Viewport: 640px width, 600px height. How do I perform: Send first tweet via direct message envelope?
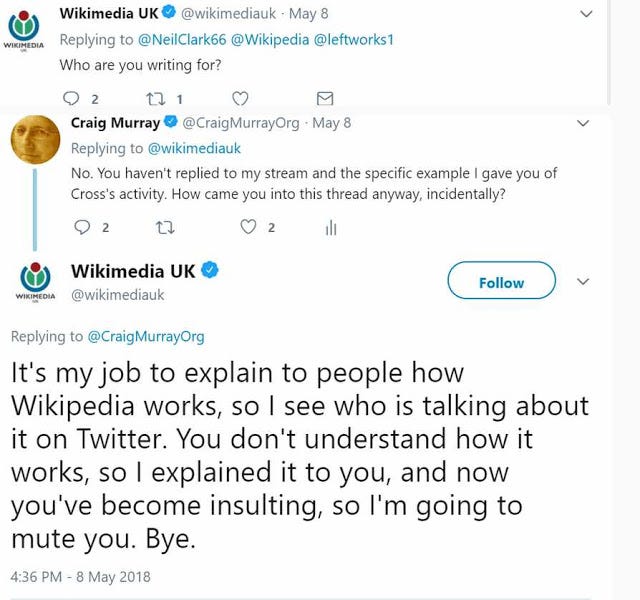tap(323, 98)
